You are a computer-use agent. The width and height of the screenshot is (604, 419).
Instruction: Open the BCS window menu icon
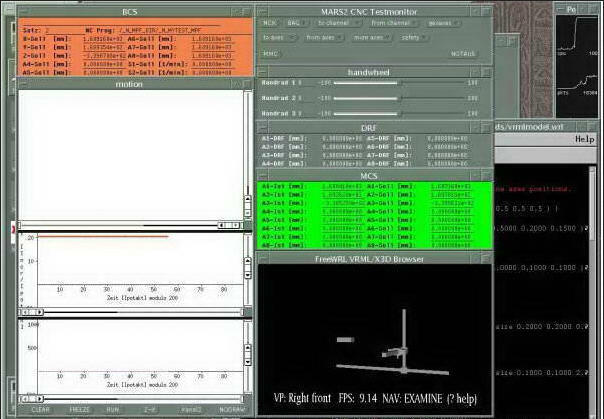[x=22, y=11]
